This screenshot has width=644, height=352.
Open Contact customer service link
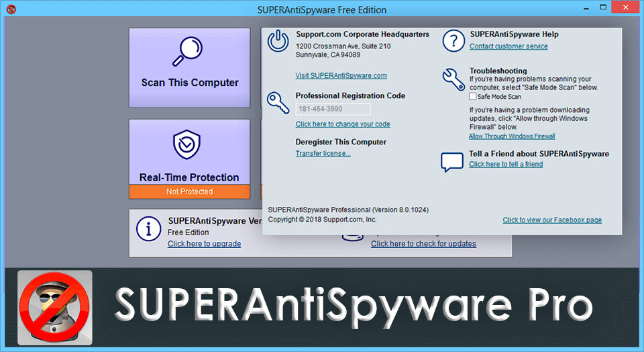(x=508, y=46)
